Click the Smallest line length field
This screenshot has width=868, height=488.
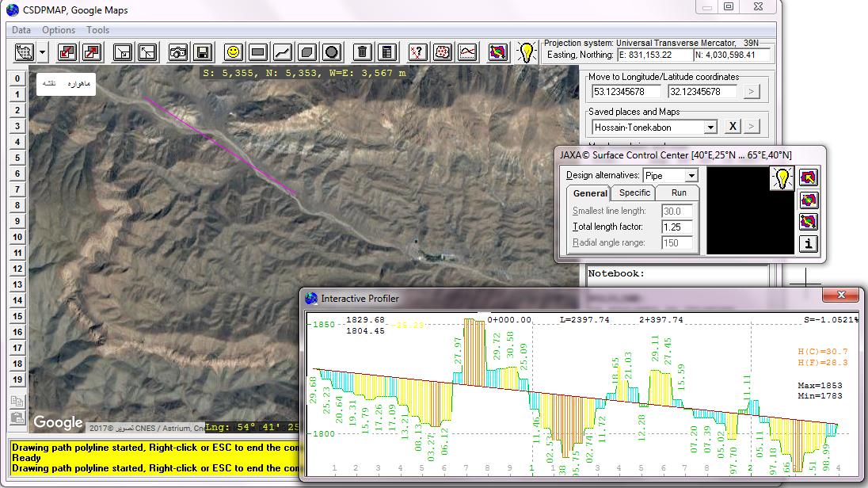pos(677,211)
